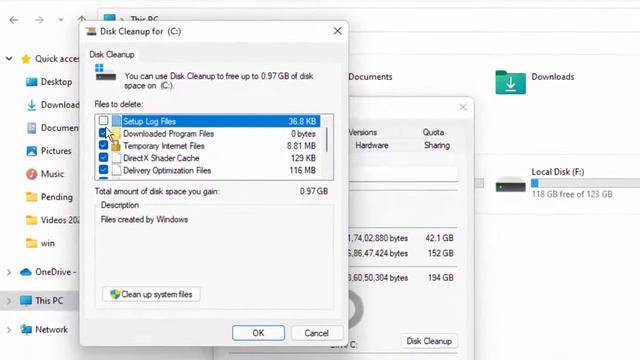Click the Pictures icon in sidebar
The width and height of the screenshot is (640, 360).
coord(31,151)
